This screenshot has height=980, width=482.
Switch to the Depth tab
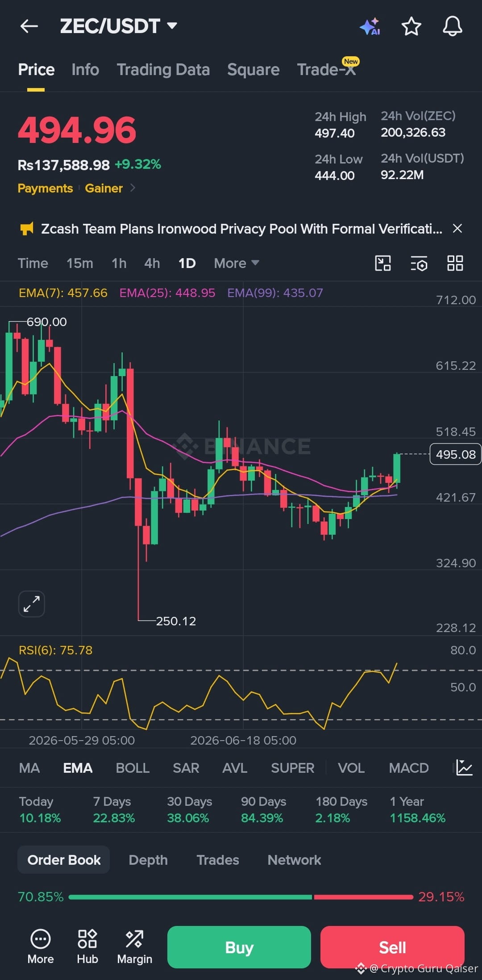click(x=148, y=860)
